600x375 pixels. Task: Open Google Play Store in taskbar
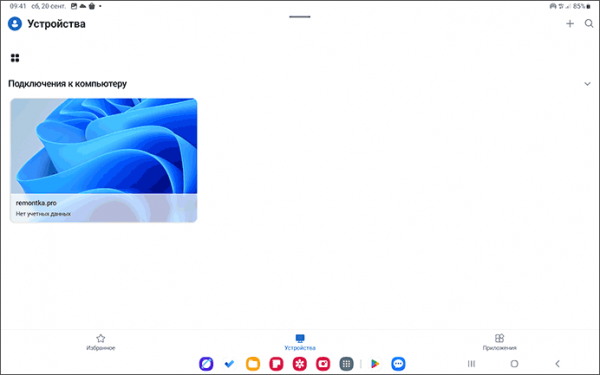(x=375, y=364)
